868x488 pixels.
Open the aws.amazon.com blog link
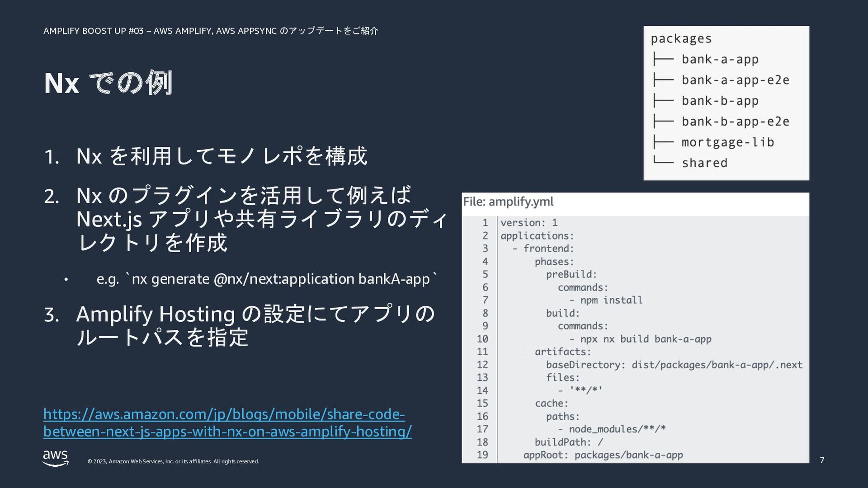click(227, 422)
